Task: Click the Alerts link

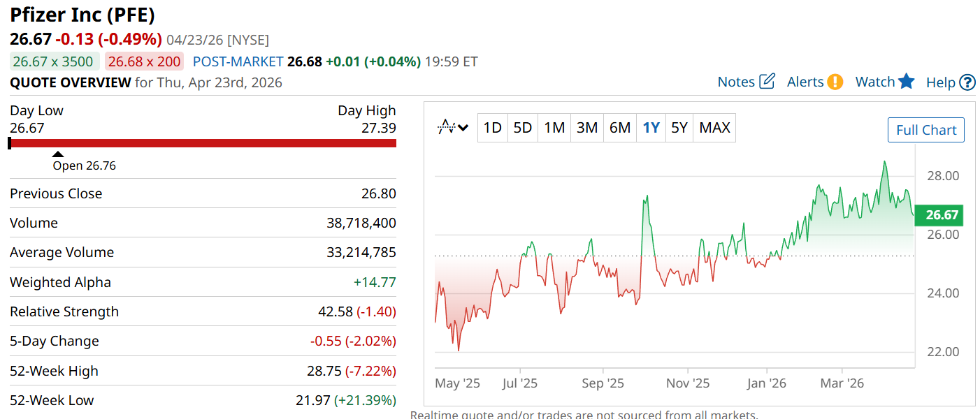Action: (805, 82)
